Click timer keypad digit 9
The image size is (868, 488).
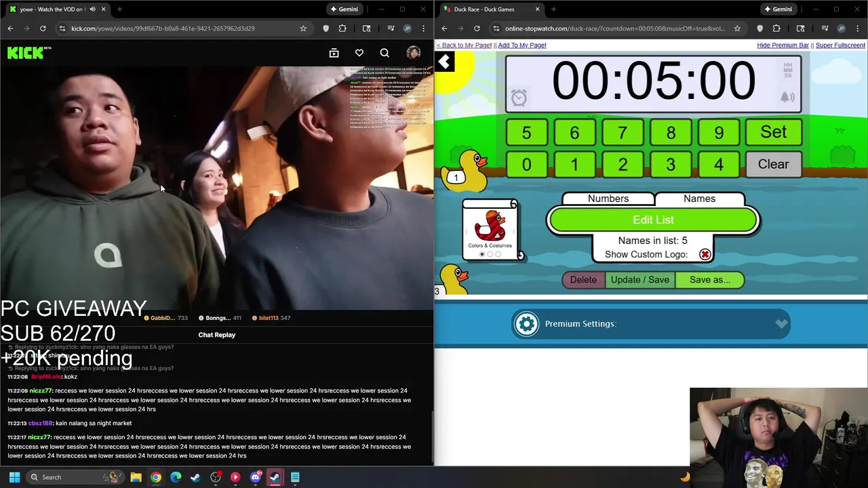(719, 132)
